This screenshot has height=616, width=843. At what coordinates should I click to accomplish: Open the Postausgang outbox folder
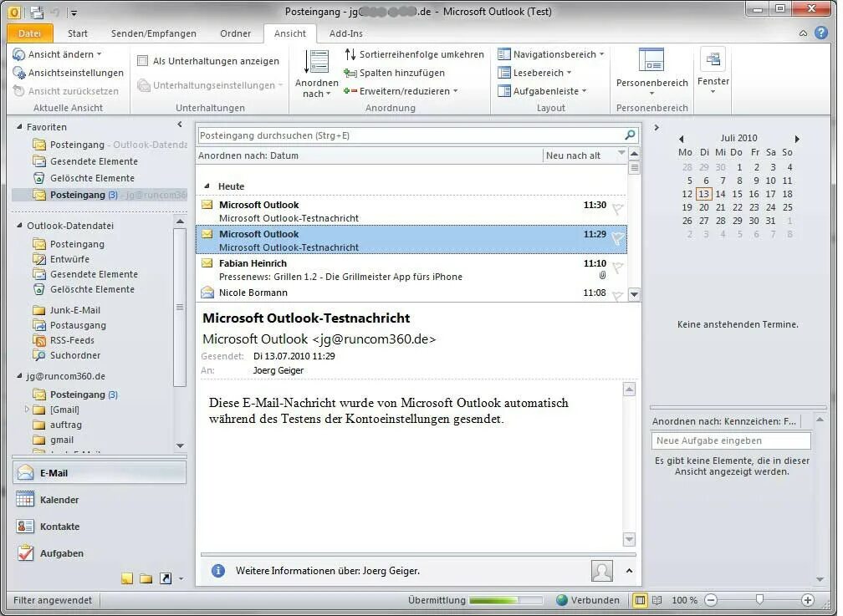tap(78, 325)
